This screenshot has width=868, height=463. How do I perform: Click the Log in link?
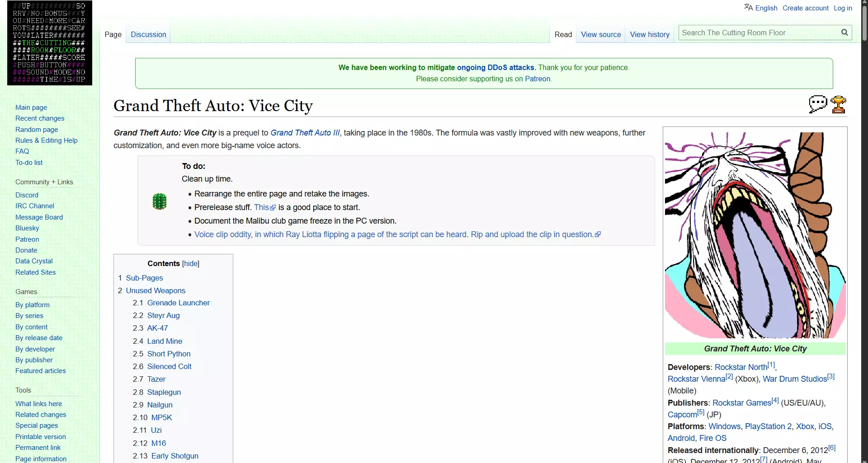tap(843, 8)
